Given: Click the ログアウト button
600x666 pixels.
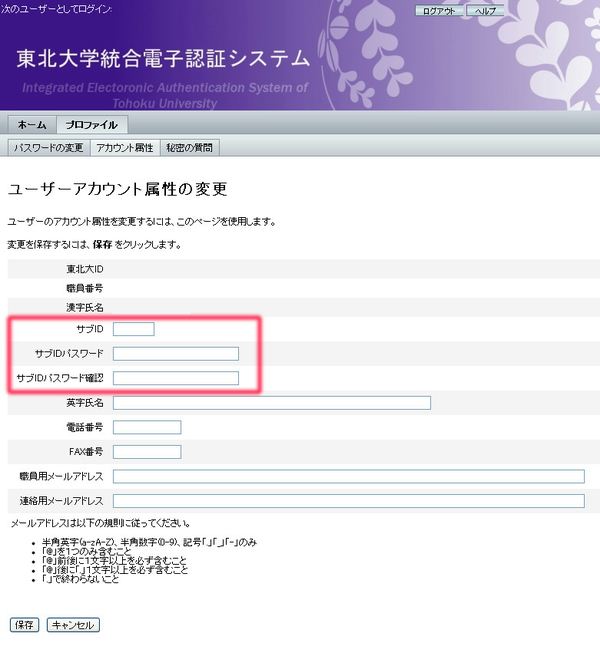Looking at the screenshot, I should [x=439, y=11].
